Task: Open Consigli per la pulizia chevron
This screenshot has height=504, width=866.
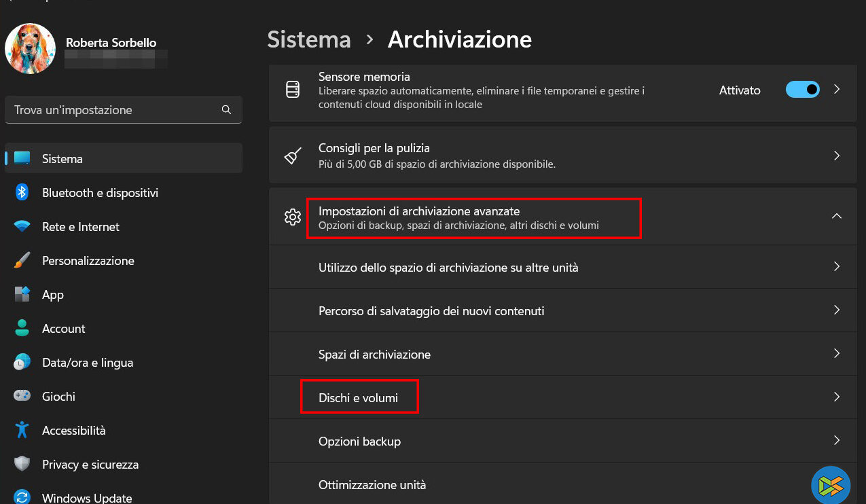Action: tap(837, 156)
